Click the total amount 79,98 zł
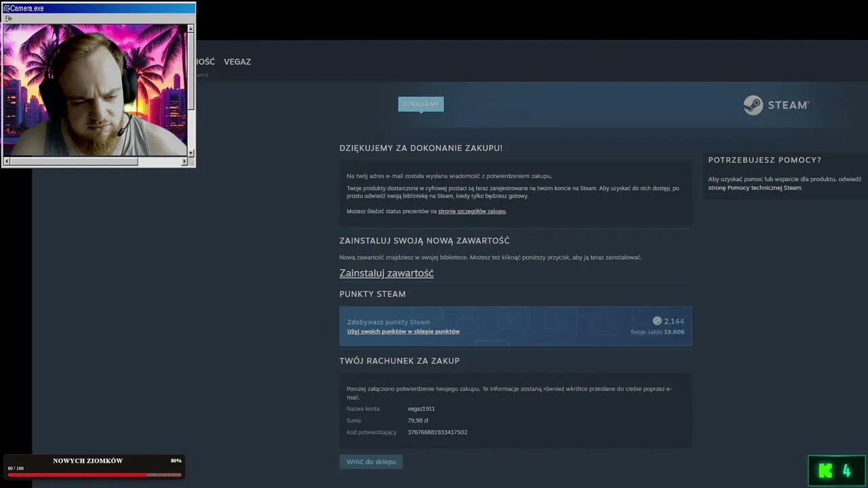 pos(418,420)
